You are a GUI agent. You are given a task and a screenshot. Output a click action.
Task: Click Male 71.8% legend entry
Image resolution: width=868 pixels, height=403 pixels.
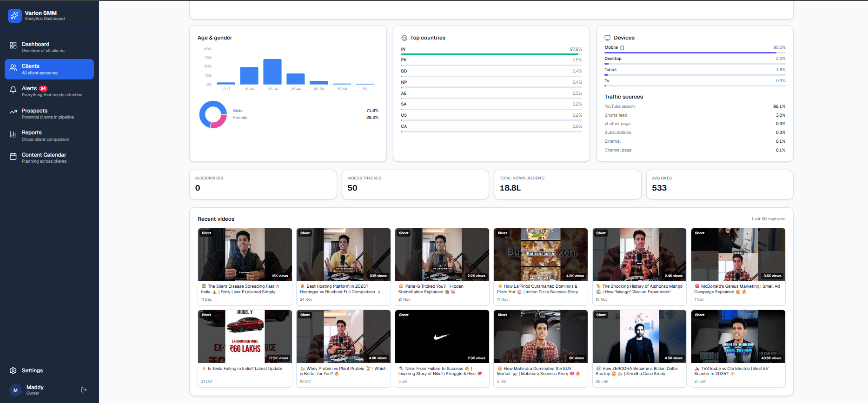[305, 111]
